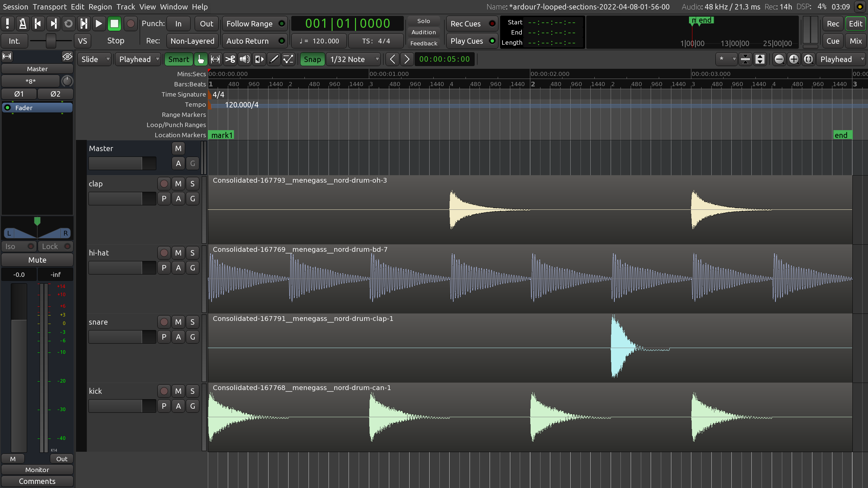Shrink track heights icon
Image resolution: width=868 pixels, height=488 pixels.
point(745,59)
